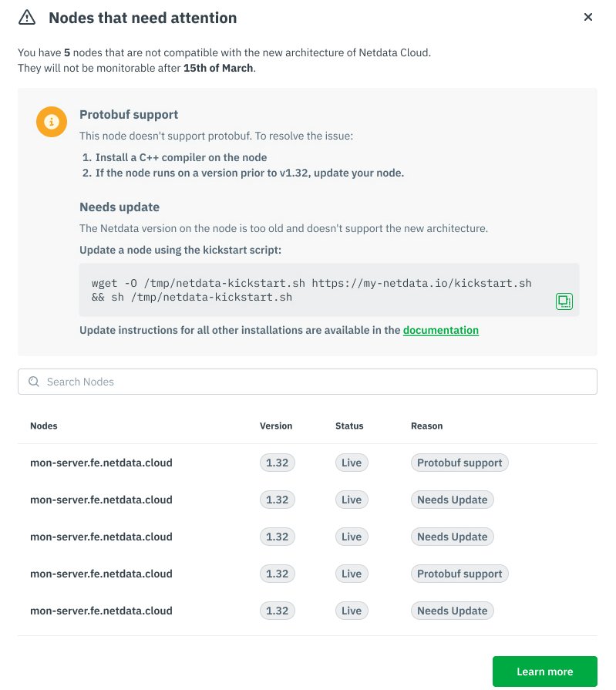The width and height of the screenshot is (616, 690).
Task: Click the magnifier icon in search box
Action: pos(34,382)
